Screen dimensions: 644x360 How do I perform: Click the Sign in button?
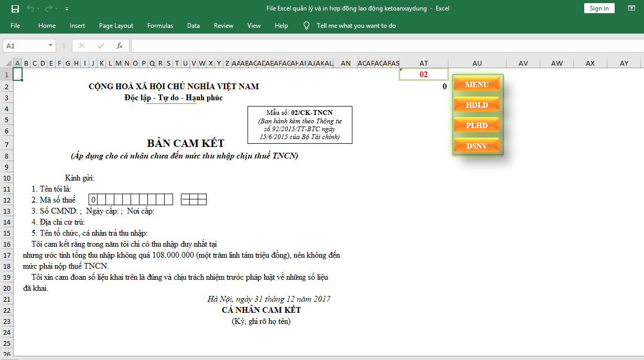[x=599, y=8]
